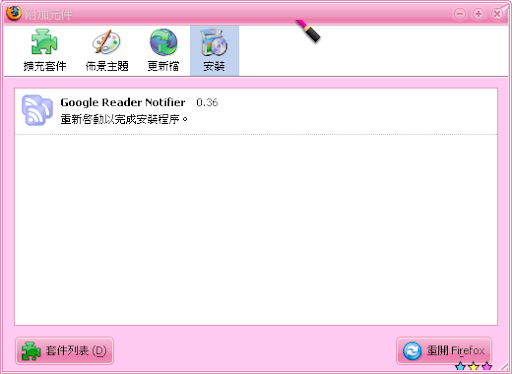Maximize the 附加元件 window
This screenshot has height=374, width=512.
pos(478,14)
